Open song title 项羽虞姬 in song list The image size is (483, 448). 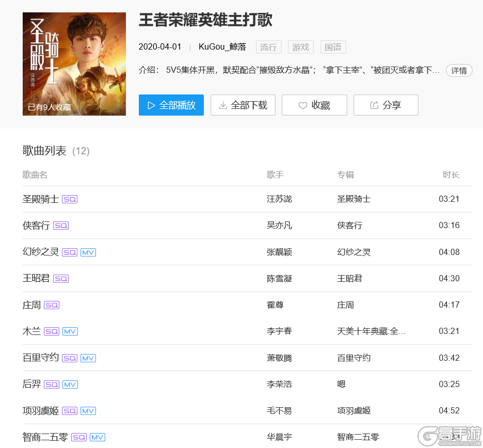(x=41, y=410)
